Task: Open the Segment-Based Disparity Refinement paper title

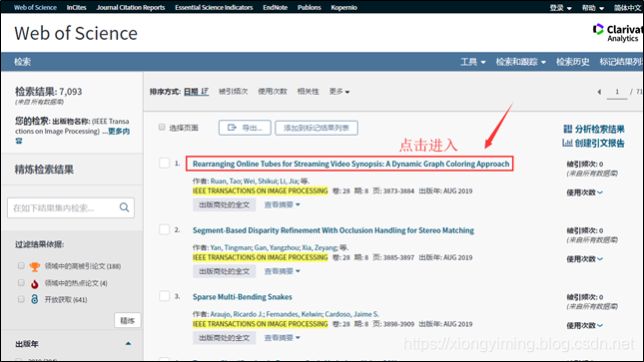Action: (333, 230)
